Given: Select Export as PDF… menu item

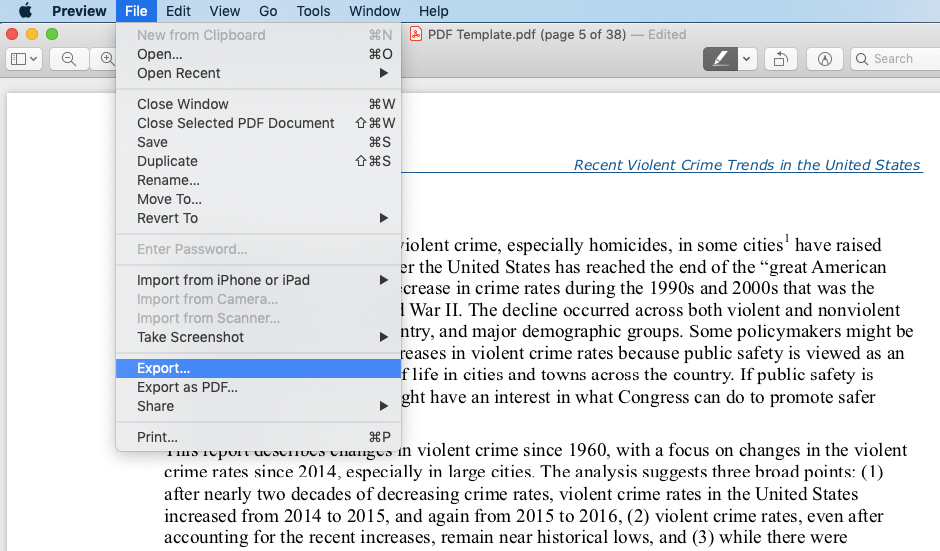Looking at the screenshot, I should 187,387.
